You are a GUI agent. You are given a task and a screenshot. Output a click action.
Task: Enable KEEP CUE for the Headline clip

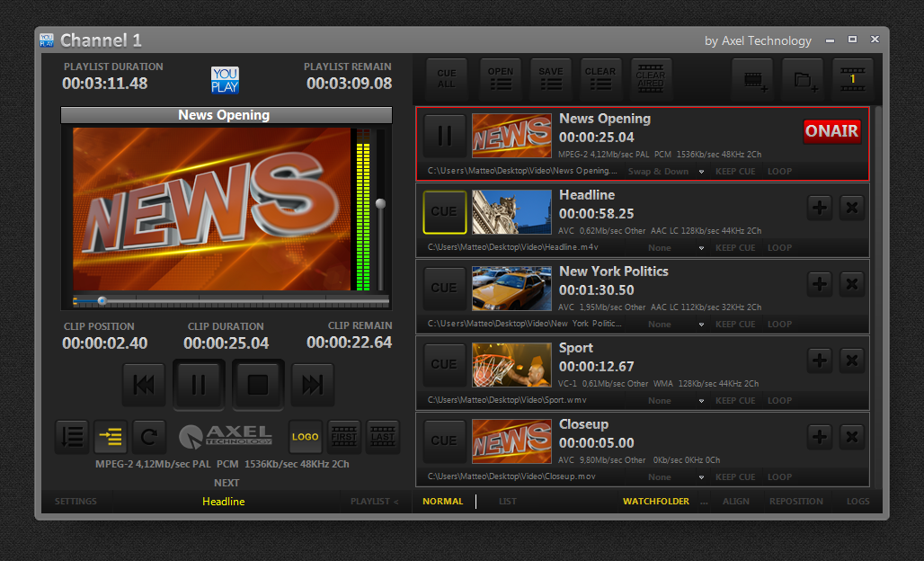[735, 248]
